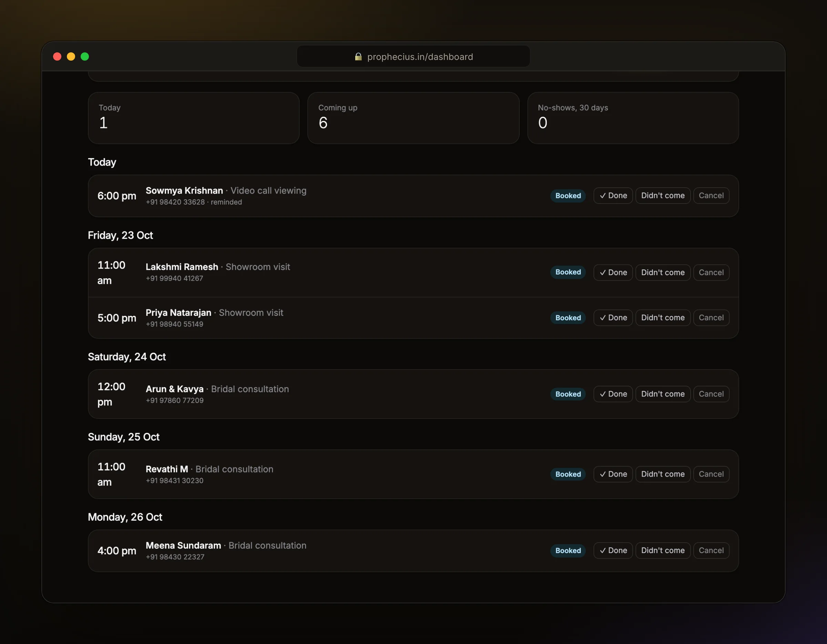Viewport: 827px width, 644px height.
Task: Mark Priya Natarajan as Didn't come
Action: coord(663,318)
